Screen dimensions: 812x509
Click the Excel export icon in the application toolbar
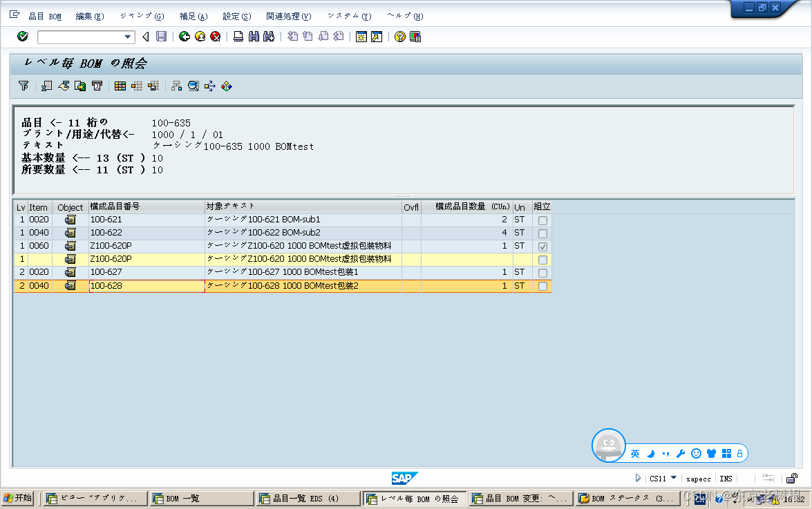(46, 86)
